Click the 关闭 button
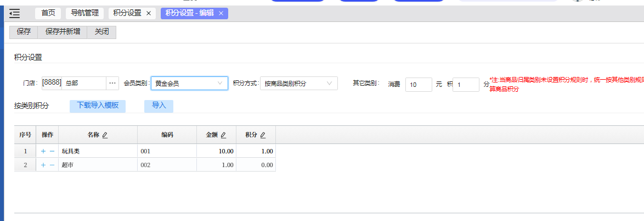The image size is (644, 221). pos(101,32)
